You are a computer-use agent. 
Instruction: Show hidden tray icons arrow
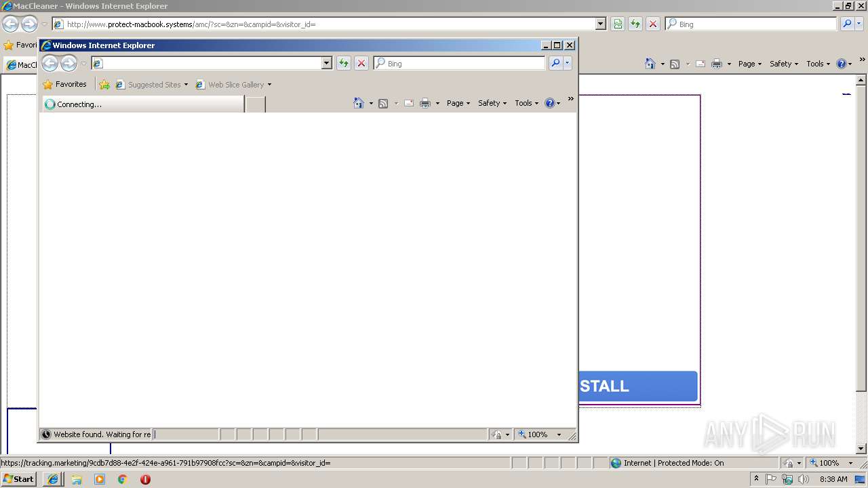(756, 479)
